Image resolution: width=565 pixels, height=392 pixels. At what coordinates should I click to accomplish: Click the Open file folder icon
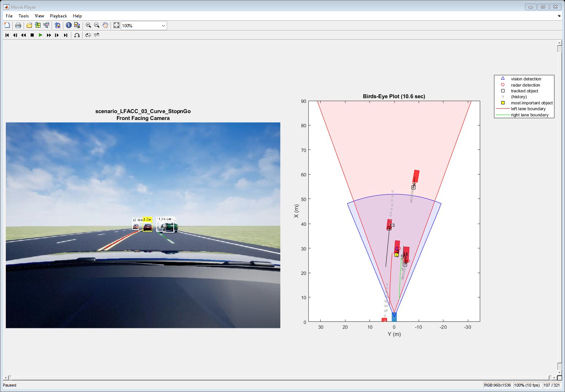(29, 25)
